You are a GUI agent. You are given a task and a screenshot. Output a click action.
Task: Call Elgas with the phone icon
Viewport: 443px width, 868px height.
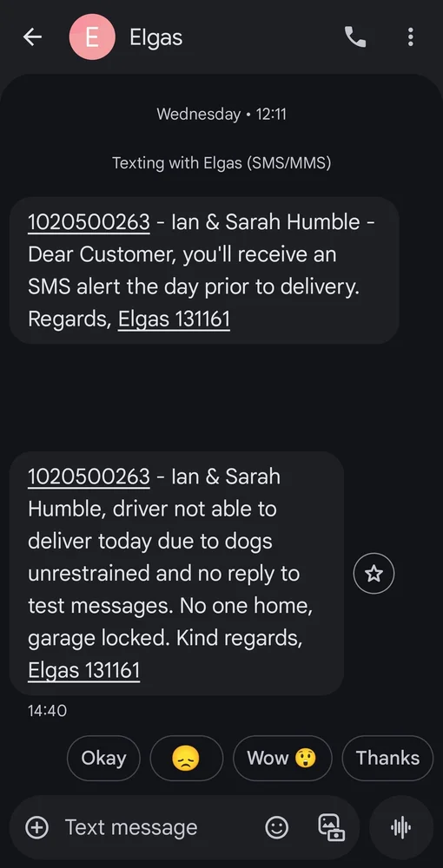click(355, 37)
